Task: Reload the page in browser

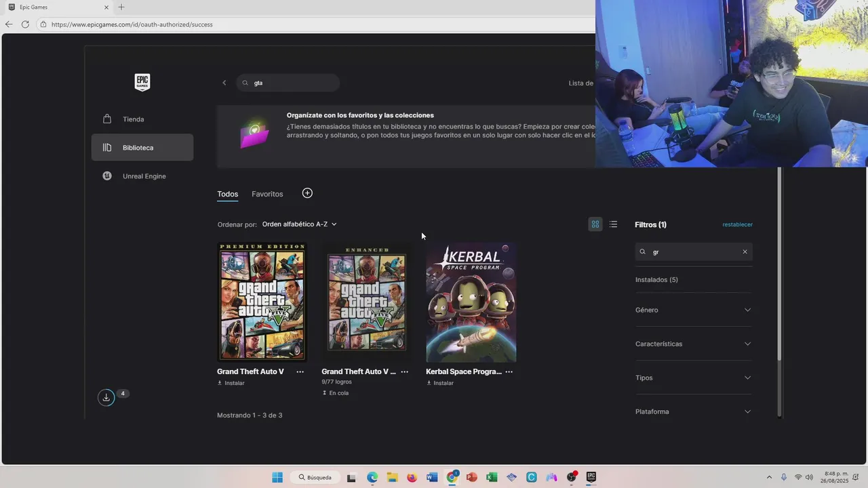Action: click(25, 24)
